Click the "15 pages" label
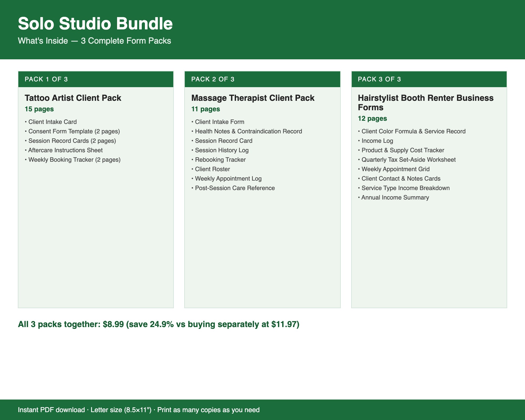Image resolution: width=525 pixels, height=420 pixels. (39, 109)
